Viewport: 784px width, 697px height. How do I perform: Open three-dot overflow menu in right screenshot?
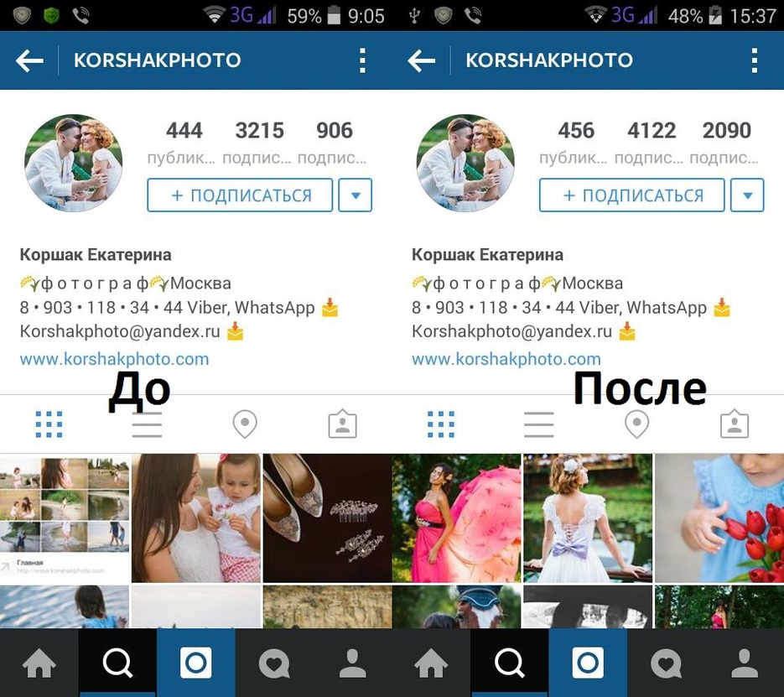click(x=755, y=60)
